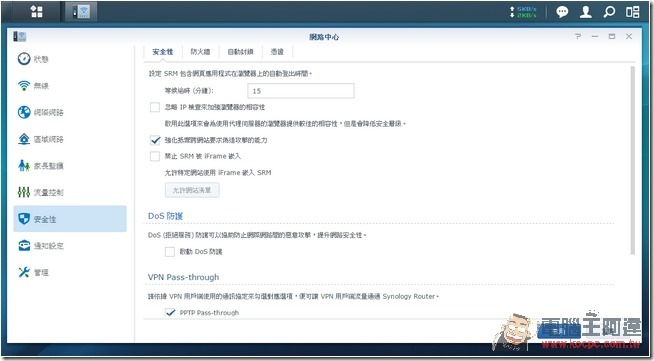Click the 流量控制 sliders icon in sidebar
The width and height of the screenshot is (654, 361).
(24, 192)
